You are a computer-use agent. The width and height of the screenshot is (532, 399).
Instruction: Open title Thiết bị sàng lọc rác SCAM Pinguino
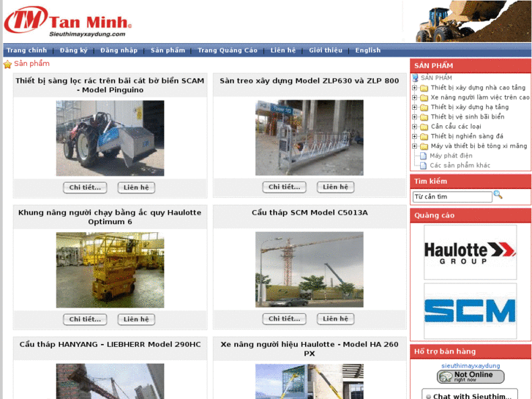[110, 85]
